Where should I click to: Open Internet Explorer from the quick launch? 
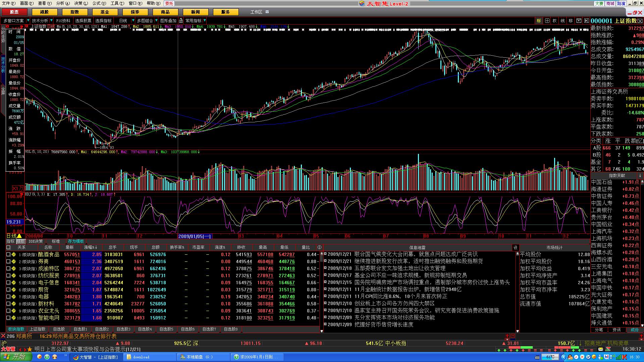(47, 357)
